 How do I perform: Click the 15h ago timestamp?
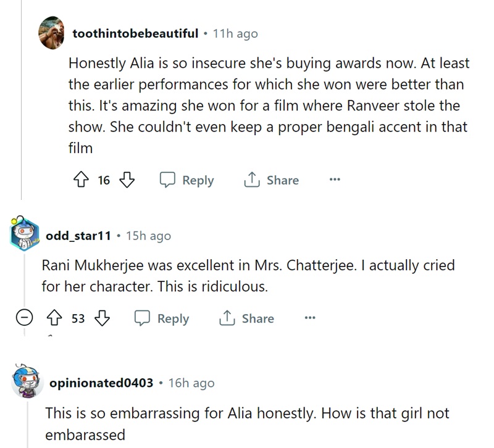click(148, 236)
